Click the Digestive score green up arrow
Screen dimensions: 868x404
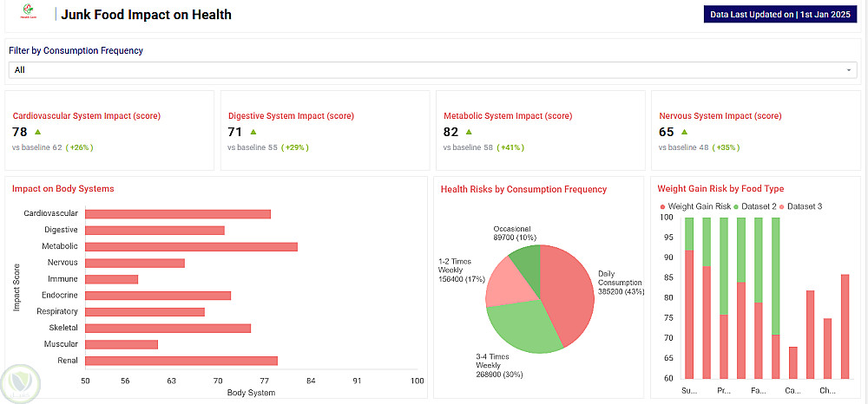(253, 132)
